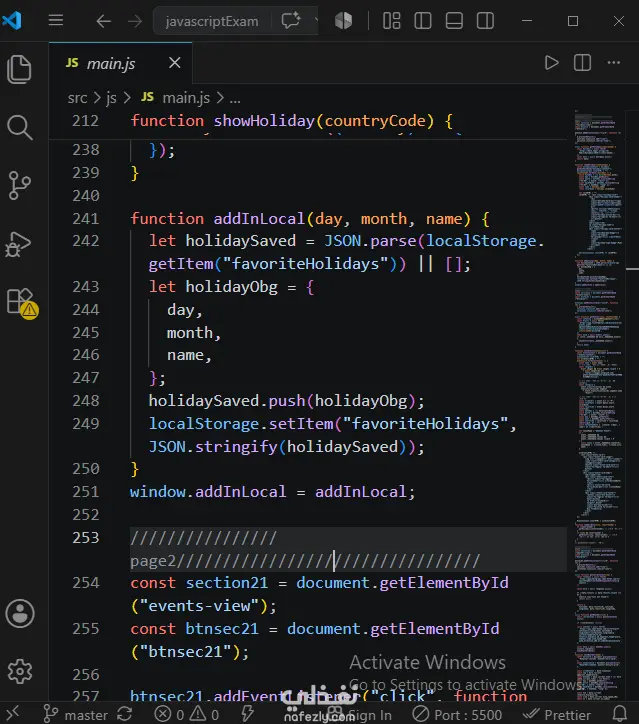Open the Customize Layout icon
Screen dimensions: 639x724
pos(392,21)
